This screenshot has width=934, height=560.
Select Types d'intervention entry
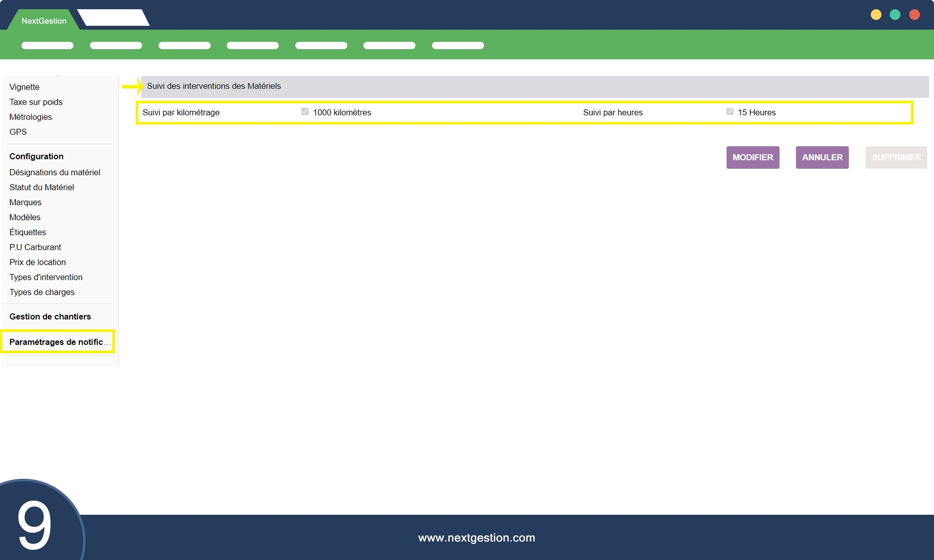tap(46, 277)
